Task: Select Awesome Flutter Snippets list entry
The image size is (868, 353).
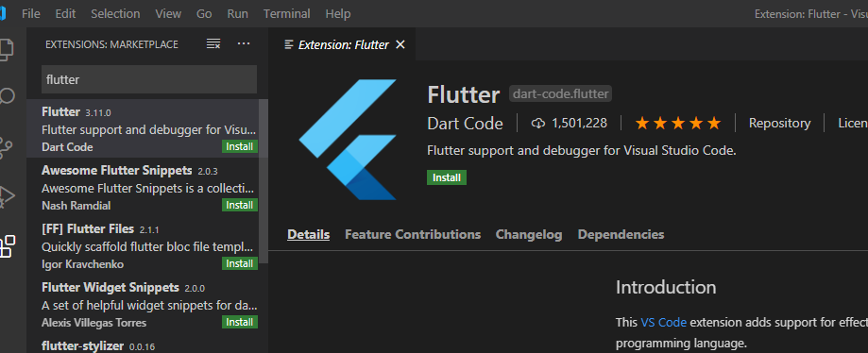Action: [x=144, y=188]
